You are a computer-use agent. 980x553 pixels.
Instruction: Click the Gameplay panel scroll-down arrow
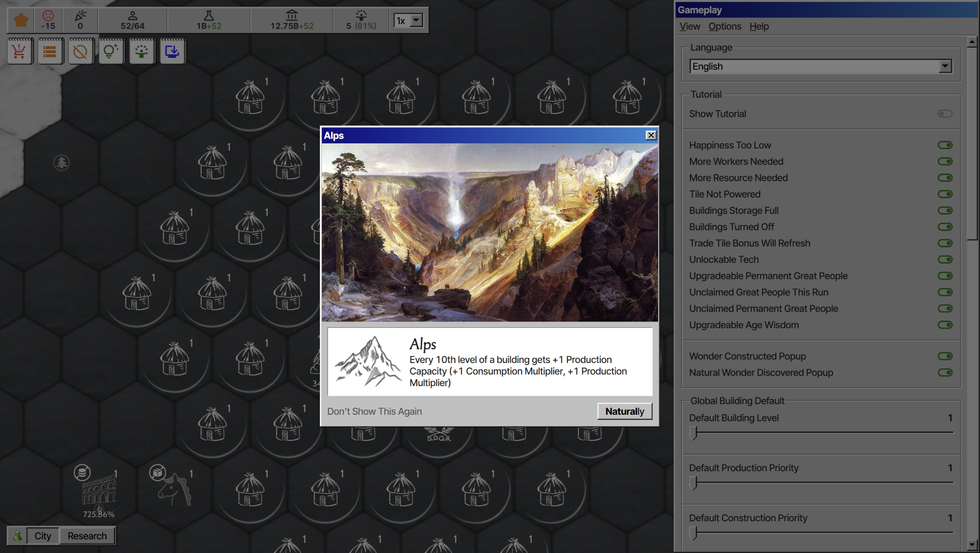972,545
